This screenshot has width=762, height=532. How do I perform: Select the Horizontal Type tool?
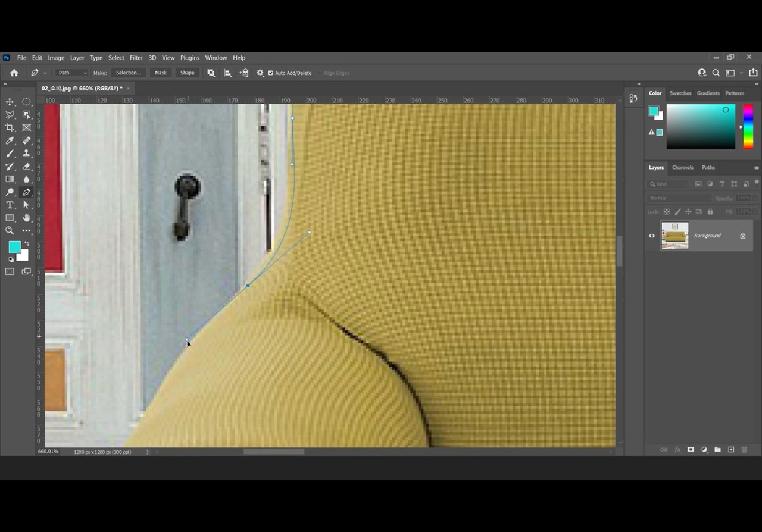point(10,205)
